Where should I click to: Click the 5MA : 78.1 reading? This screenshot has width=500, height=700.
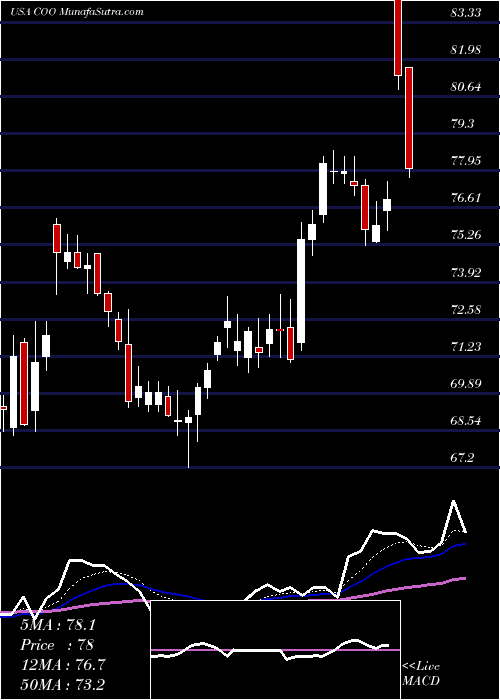(x=58, y=625)
